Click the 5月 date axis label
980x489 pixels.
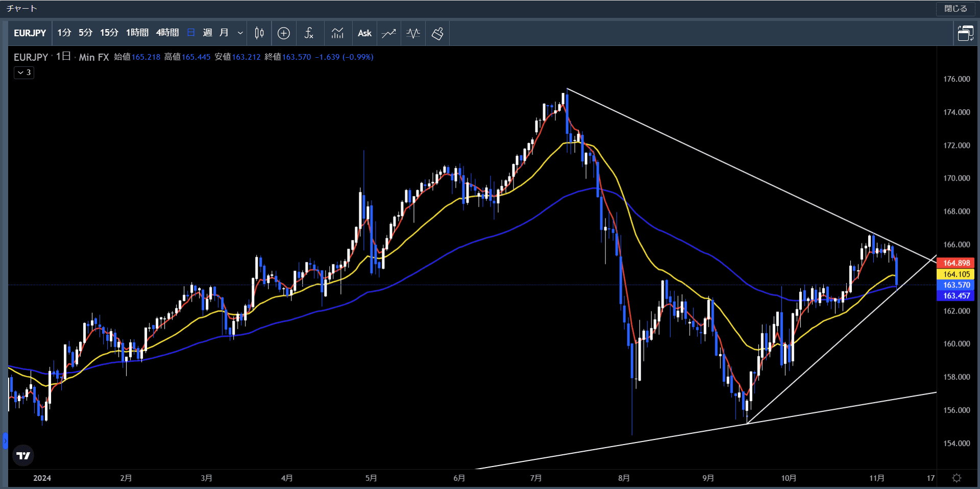pyautogui.click(x=371, y=478)
